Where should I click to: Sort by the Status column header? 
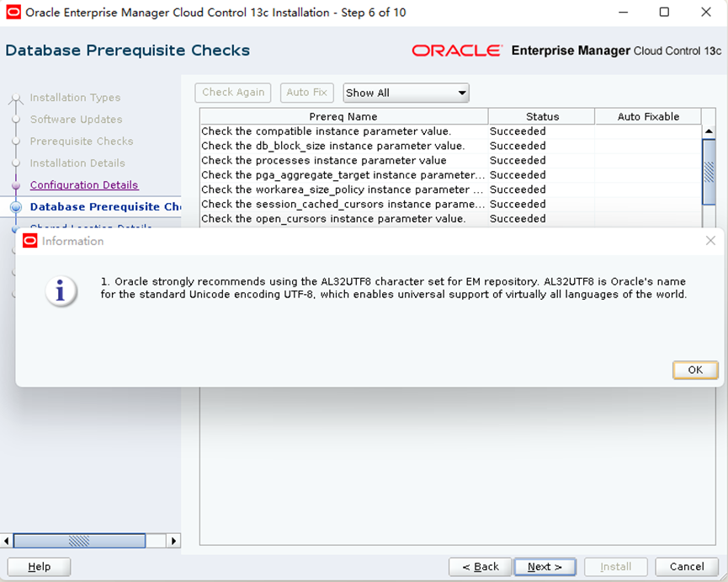(542, 116)
